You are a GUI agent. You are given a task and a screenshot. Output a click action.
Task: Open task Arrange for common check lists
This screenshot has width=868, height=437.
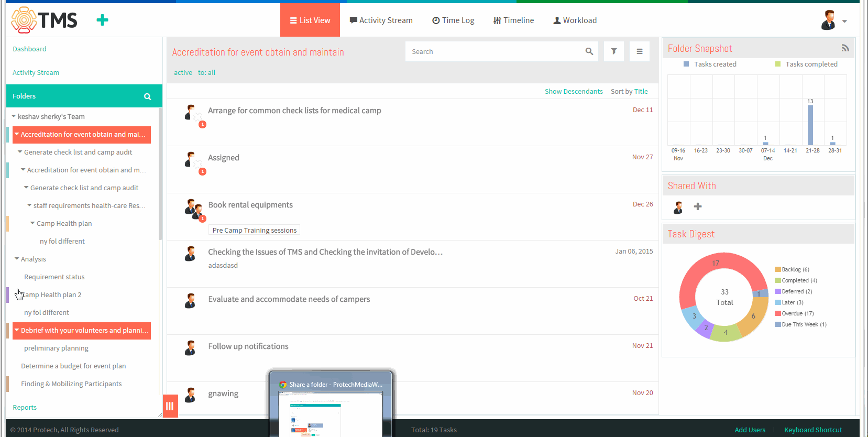tap(294, 111)
